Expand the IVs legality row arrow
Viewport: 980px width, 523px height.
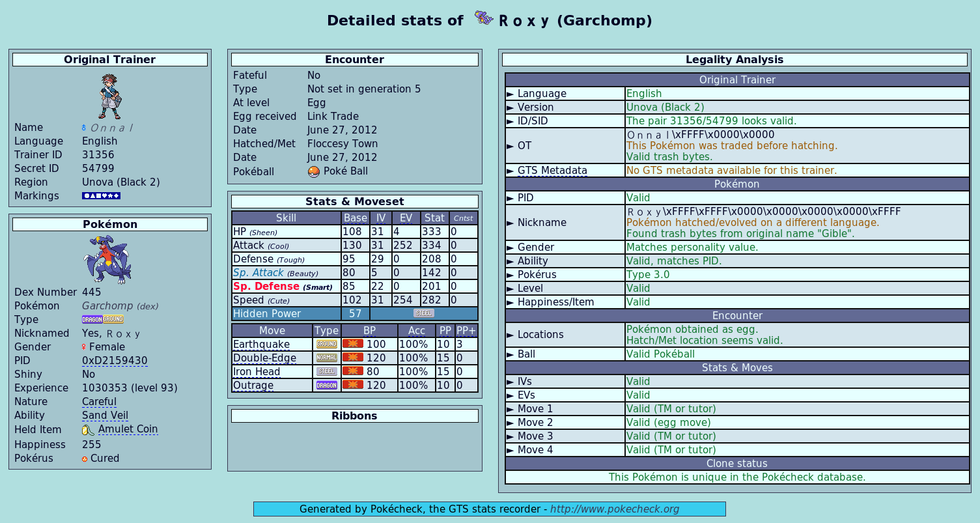tap(511, 382)
